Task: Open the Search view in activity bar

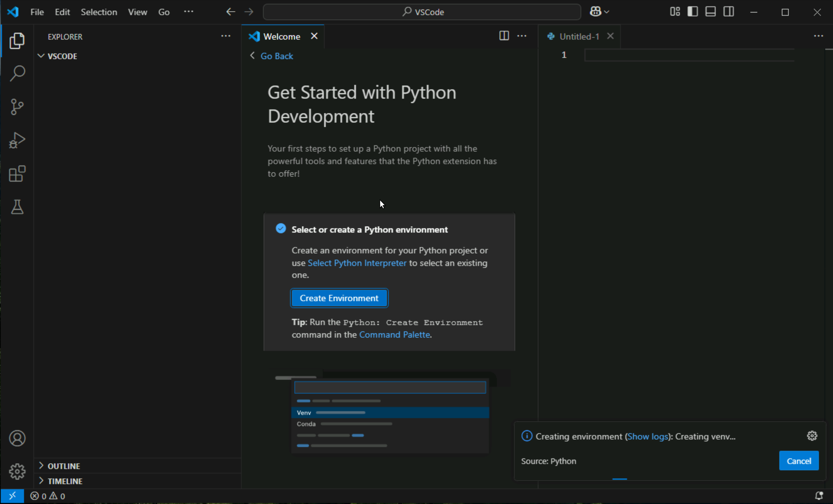Action: tap(17, 73)
